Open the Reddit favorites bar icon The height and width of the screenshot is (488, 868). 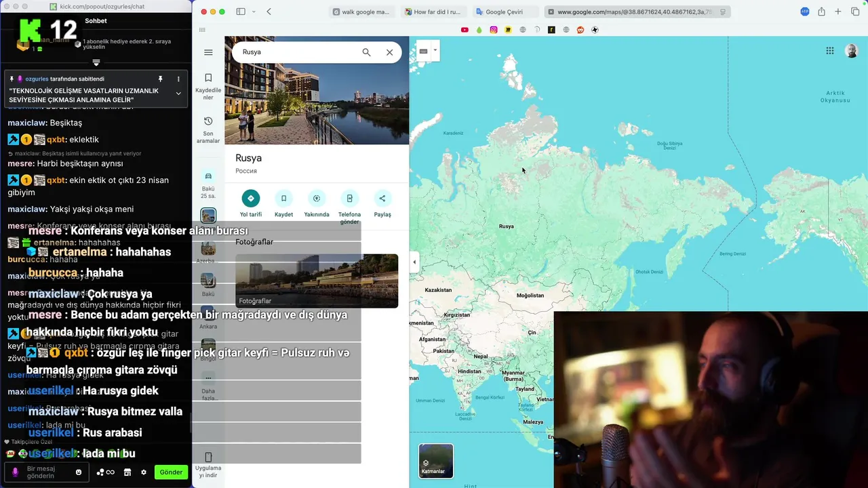tap(580, 30)
